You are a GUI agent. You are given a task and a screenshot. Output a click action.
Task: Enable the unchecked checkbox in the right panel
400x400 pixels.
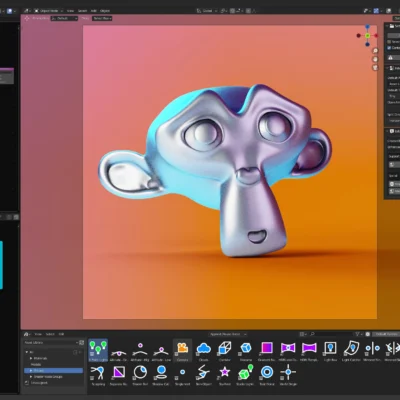(389, 42)
